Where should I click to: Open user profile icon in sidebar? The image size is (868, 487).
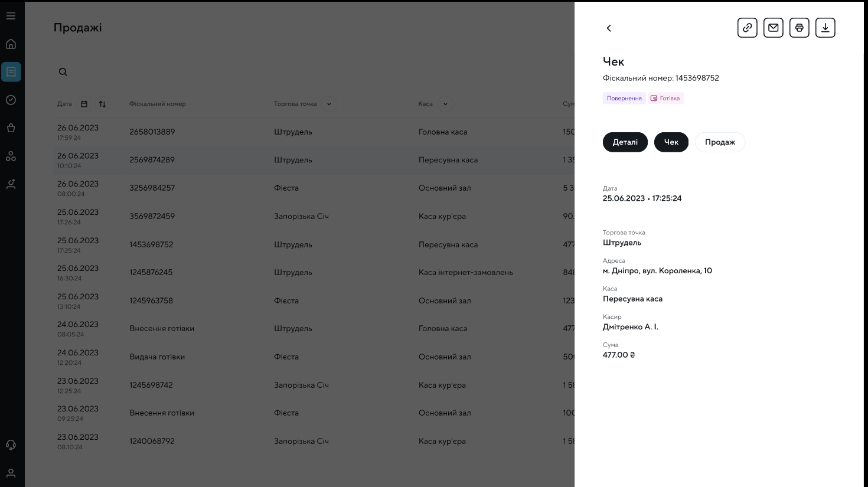[x=11, y=473]
